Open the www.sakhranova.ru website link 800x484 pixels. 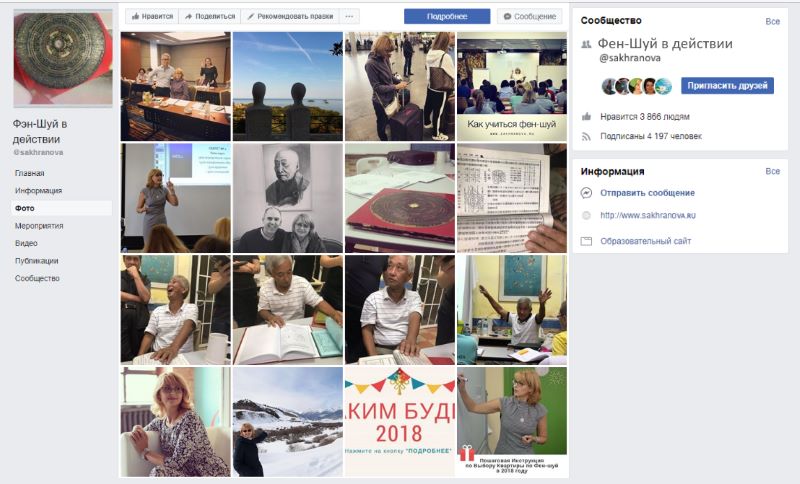[648, 215]
